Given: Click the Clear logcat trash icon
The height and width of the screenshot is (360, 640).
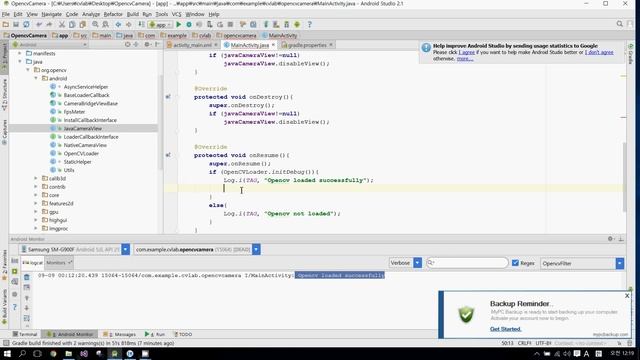Looking at the screenshot, I should point(27,278).
